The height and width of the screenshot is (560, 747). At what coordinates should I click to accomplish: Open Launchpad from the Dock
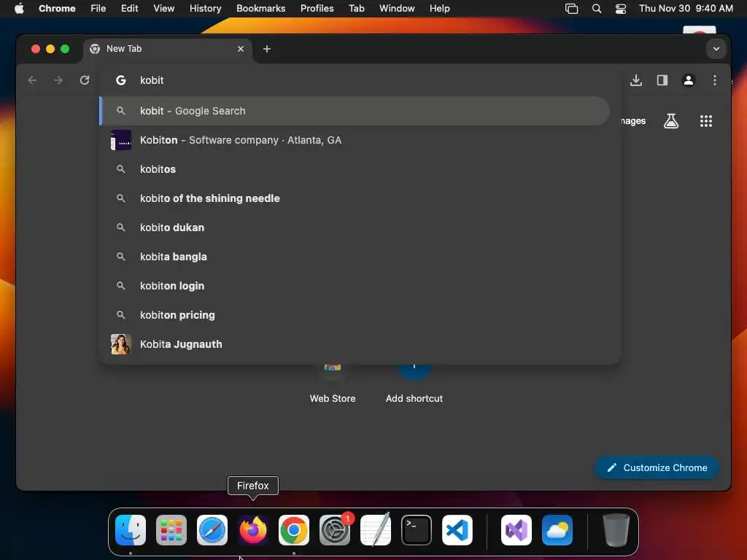[x=171, y=529]
